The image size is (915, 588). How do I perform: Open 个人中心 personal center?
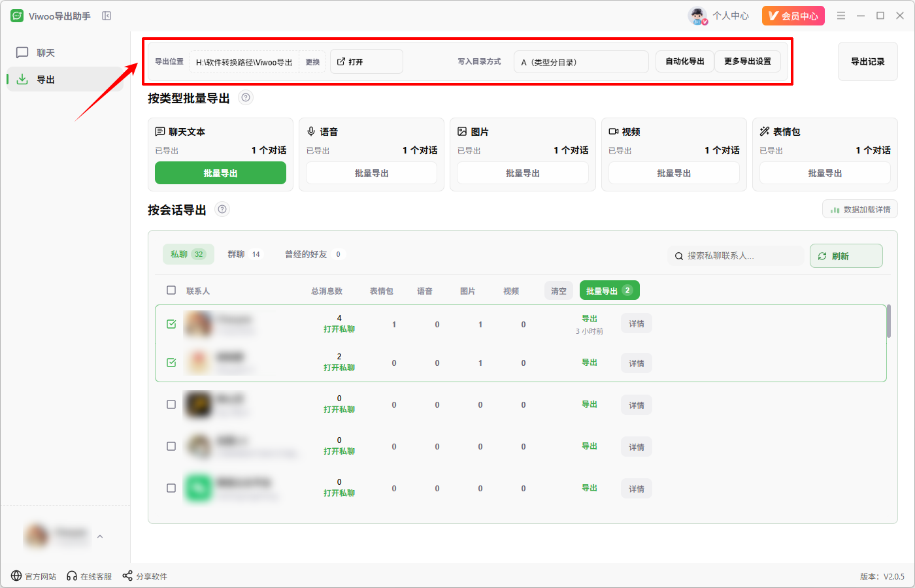coord(731,16)
